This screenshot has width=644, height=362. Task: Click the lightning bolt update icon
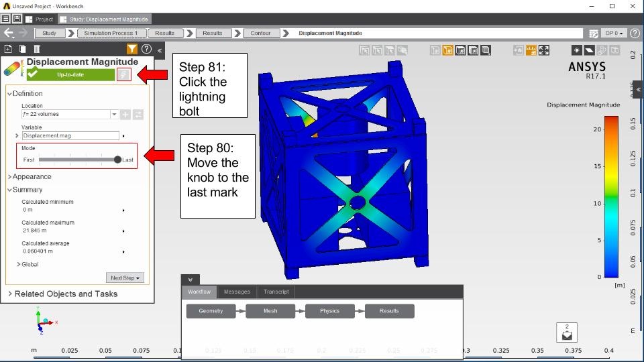pos(123,74)
